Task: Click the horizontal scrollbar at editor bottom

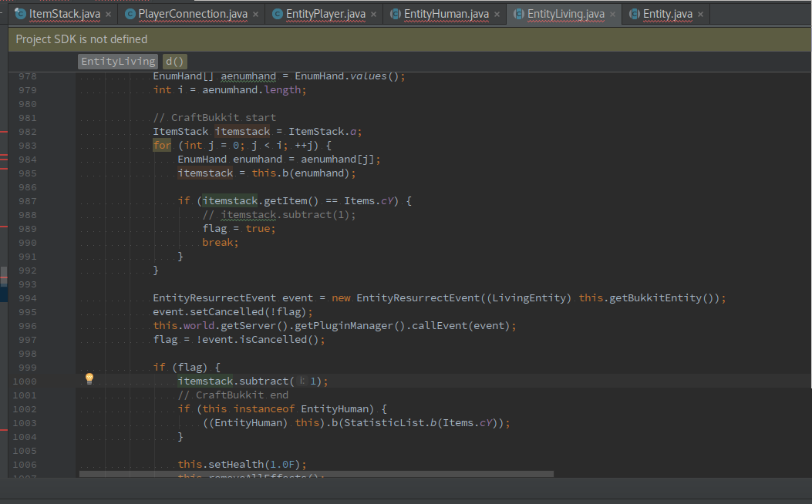Action: click(x=316, y=474)
